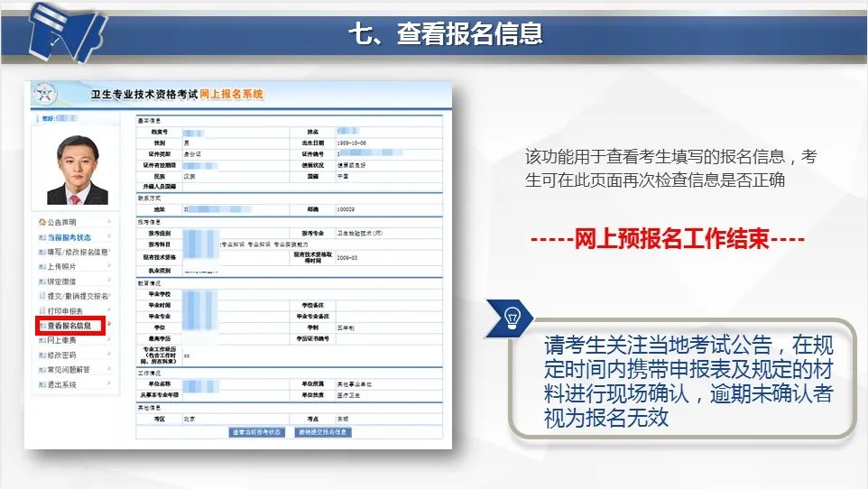The height and width of the screenshot is (489, 868).
Task: Click the icon beside 绑定微信
Action: pos(41,281)
